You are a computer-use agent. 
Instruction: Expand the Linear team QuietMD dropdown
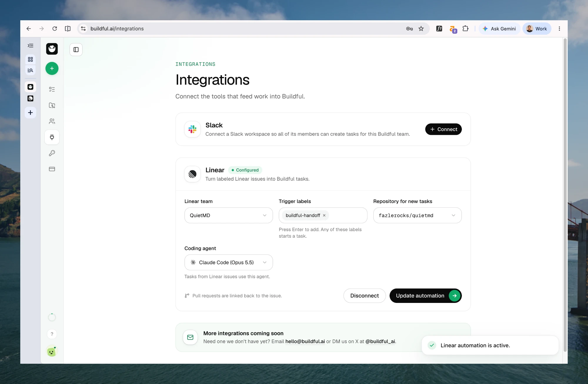pos(228,215)
